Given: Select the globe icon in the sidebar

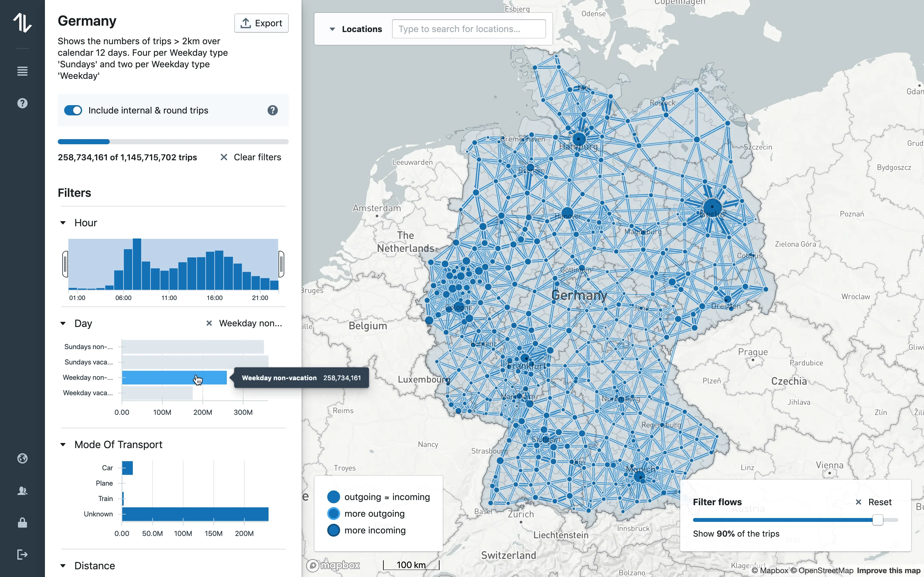Looking at the screenshot, I should [x=22, y=458].
